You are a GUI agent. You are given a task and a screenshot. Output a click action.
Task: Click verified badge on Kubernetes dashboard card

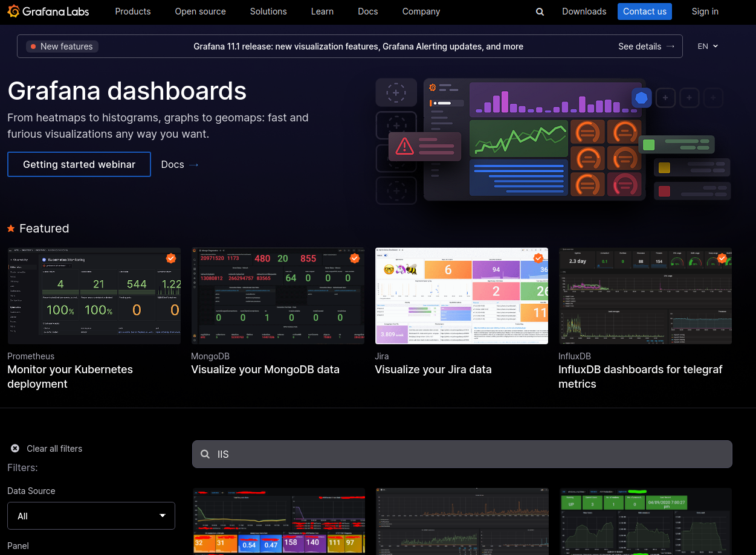171,258
